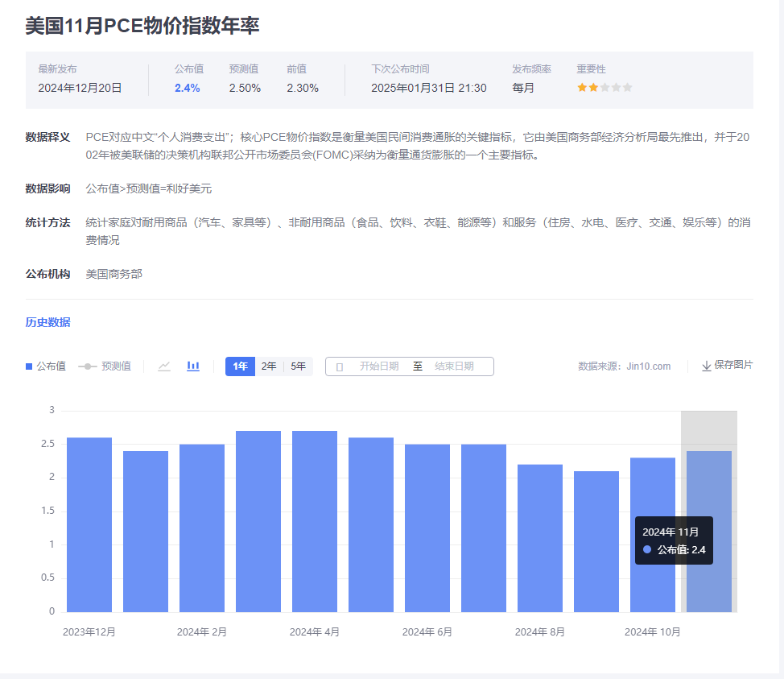Click the first importance star

tap(582, 88)
